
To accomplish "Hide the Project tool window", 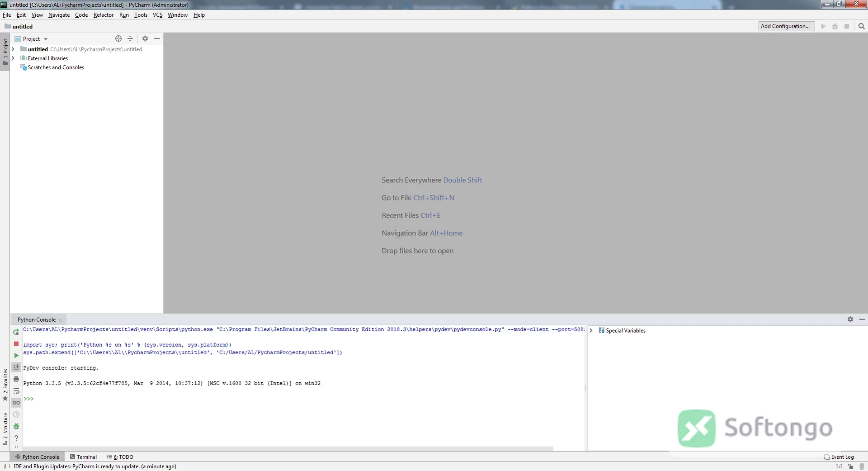I will [x=157, y=38].
